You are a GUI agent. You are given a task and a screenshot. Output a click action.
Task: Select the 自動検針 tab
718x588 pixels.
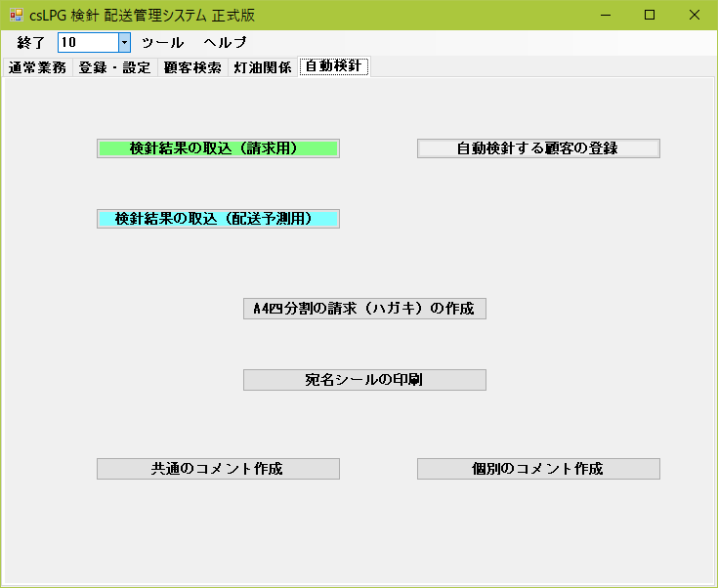click(x=334, y=66)
